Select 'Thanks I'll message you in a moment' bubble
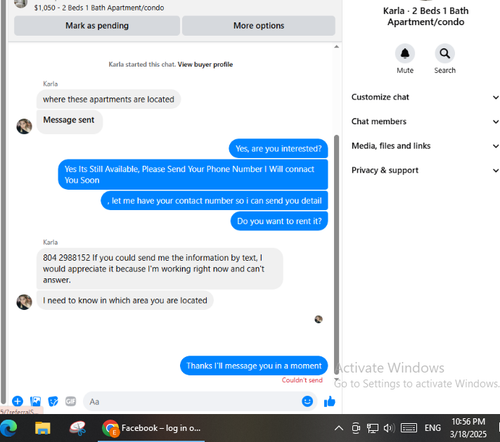500x442 pixels. (254, 366)
